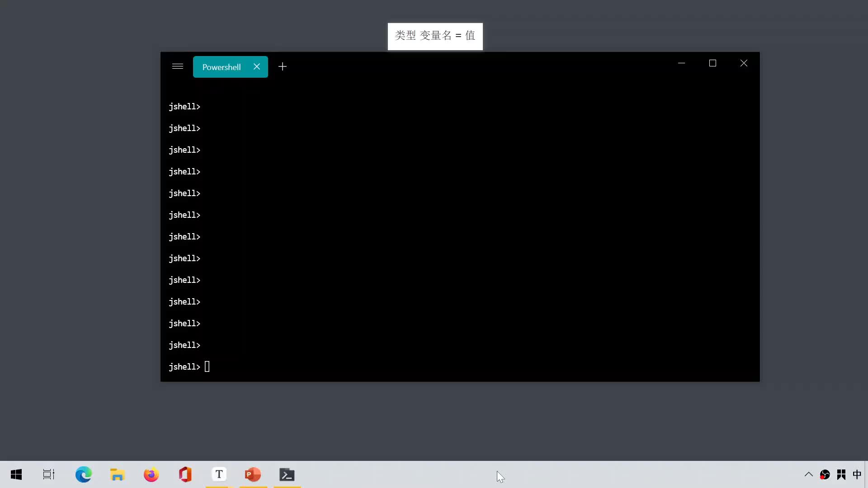Show hidden system tray icons
The image size is (868, 488).
coord(809,474)
